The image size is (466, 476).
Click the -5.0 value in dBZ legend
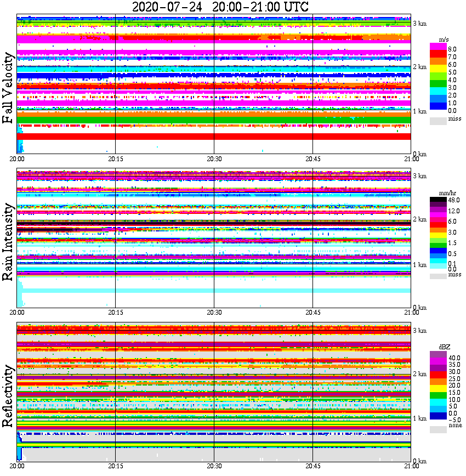coord(454,420)
